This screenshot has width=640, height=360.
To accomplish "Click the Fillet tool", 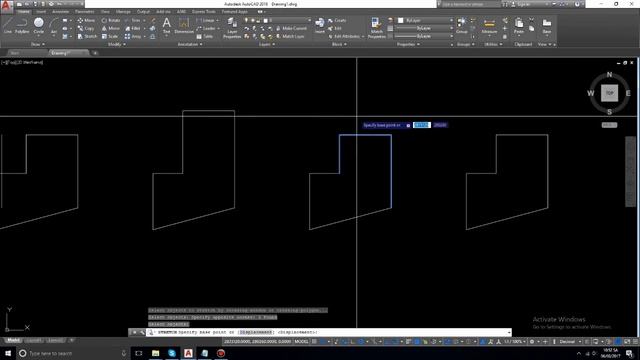I will coord(133,29).
